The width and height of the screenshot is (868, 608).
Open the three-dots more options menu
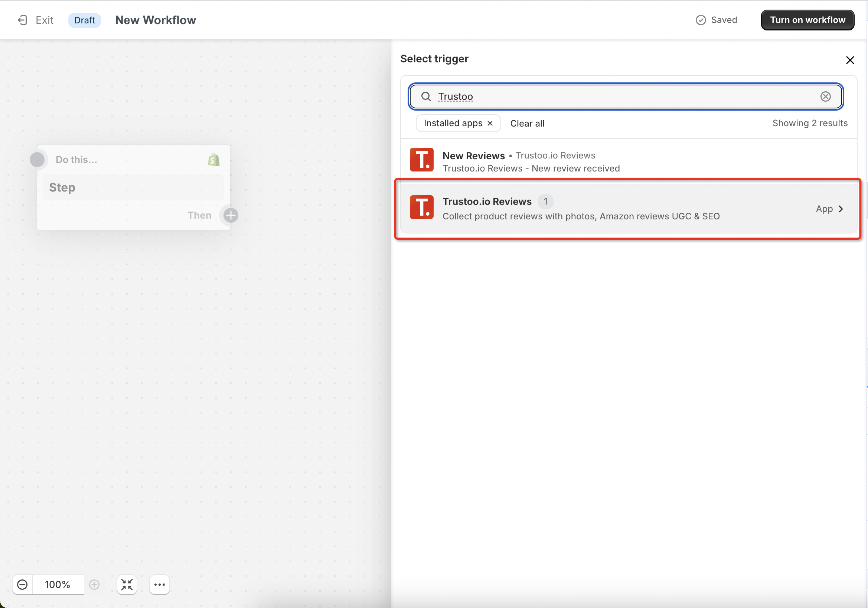[x=160, y=584]
